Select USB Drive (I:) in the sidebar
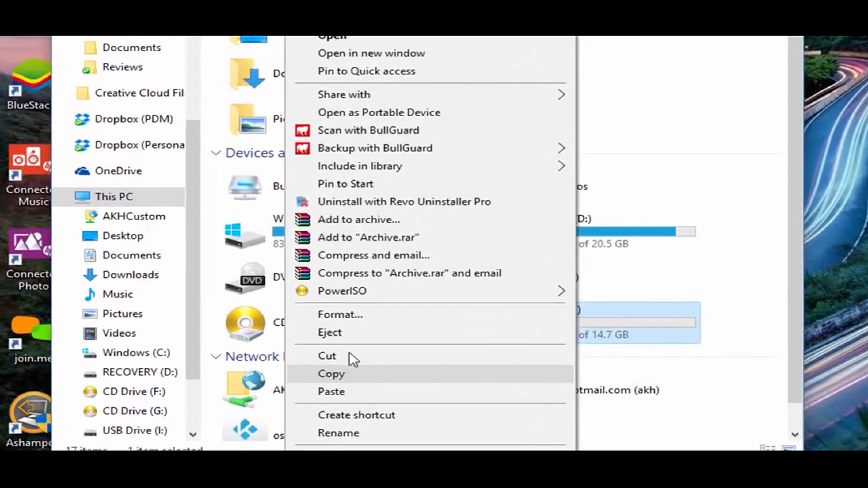Screen dimensions: 868x488 (135, 430)
